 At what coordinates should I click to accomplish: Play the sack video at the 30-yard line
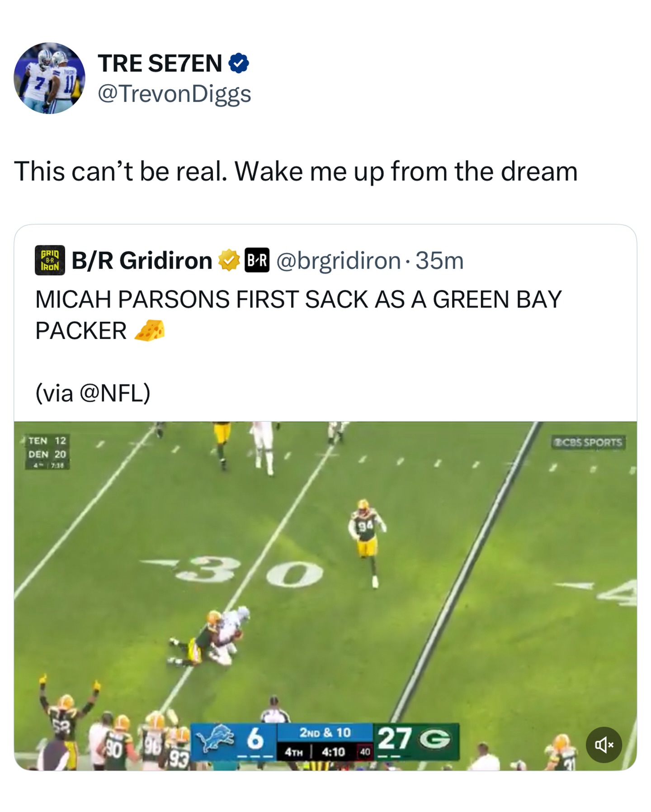click(325, 588)
